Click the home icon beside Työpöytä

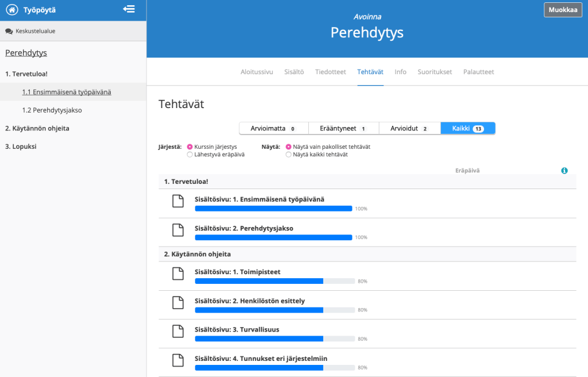11,10
